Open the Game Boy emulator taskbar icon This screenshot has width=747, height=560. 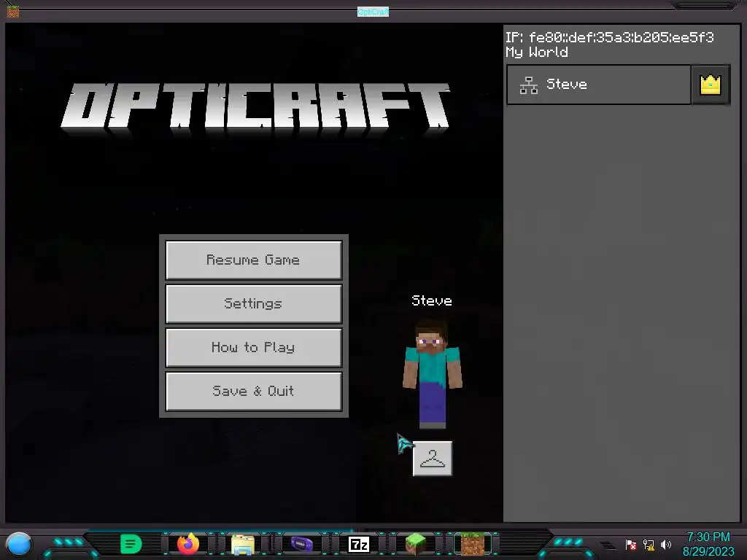point(302,544)
